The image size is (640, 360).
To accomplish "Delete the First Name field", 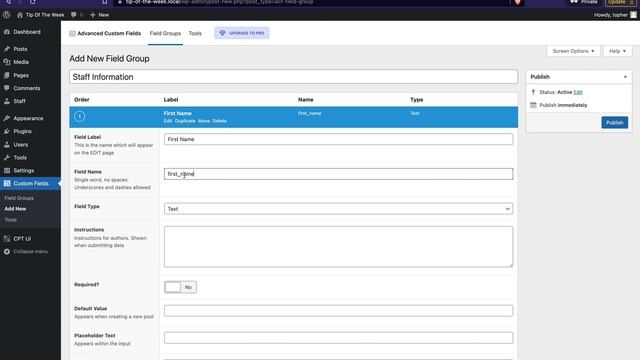I will point(219,121).
